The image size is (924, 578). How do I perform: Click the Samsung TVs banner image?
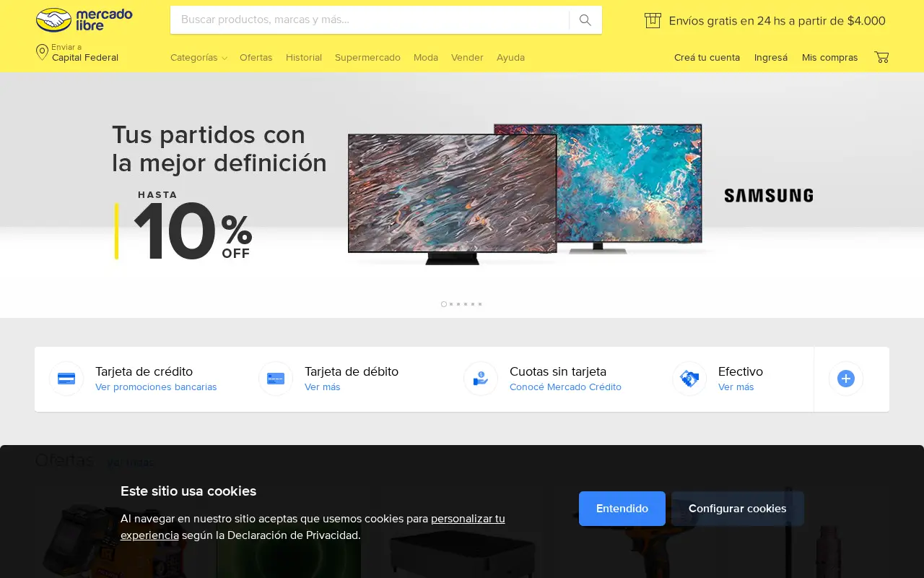pos(525,194)
